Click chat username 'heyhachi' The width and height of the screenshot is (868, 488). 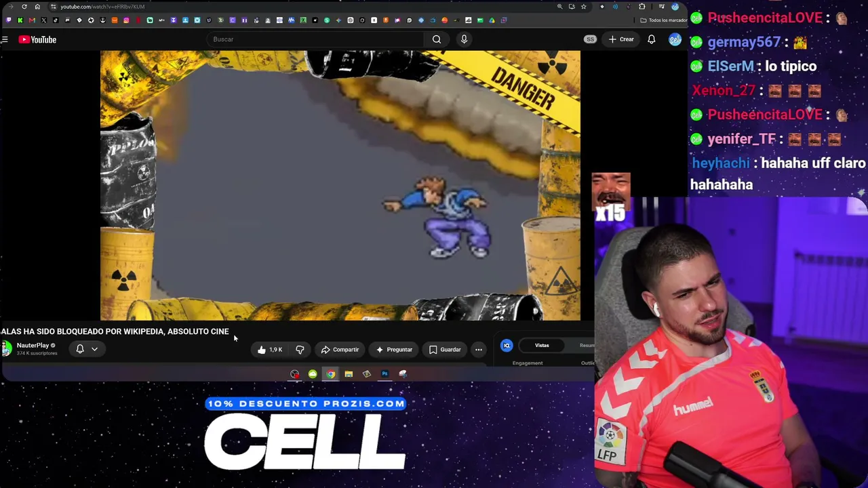click(721, 163)
